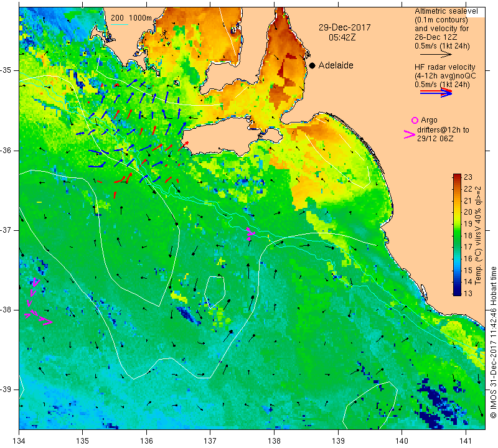
Task: Click the Adelaide map label
Action: 336,65
